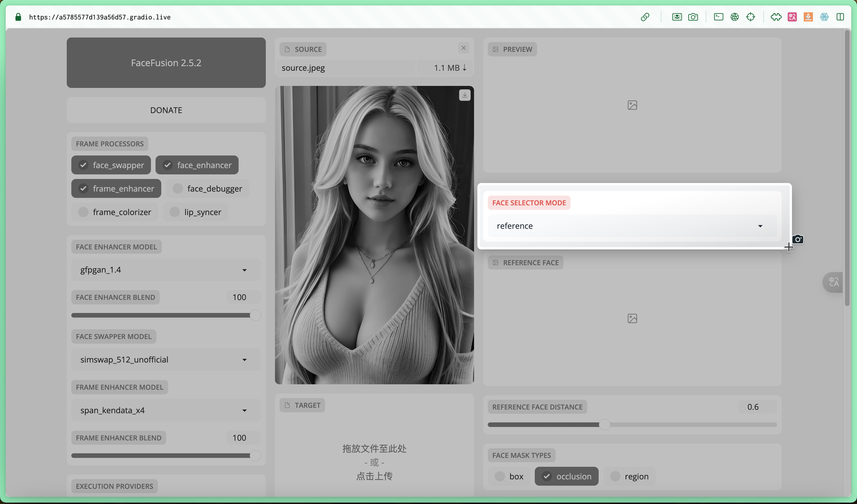The width and height of the screenshot is (857, 504).
Task: Click the page vertical scrollbar
Action: [x=847, y=168]
